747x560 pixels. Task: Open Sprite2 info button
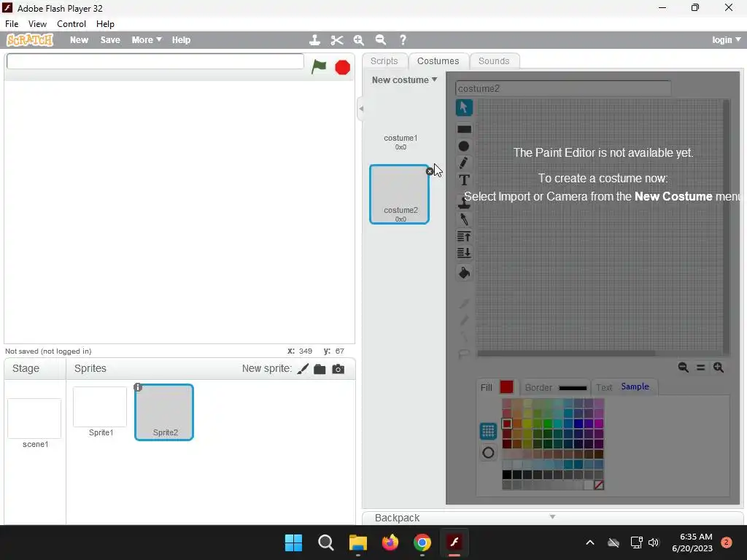click(x=138, y=387)
